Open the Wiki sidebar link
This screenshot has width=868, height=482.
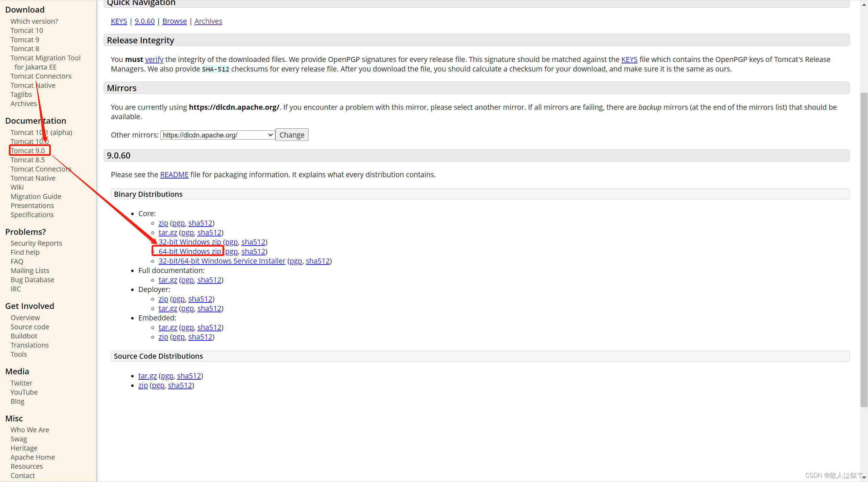point(17,187)
